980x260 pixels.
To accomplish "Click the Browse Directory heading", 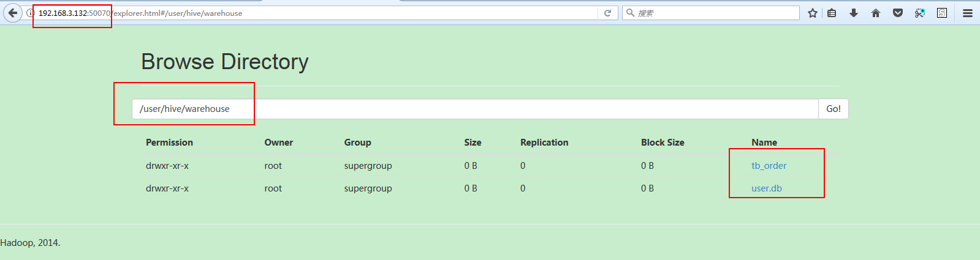I will point(225,62).
